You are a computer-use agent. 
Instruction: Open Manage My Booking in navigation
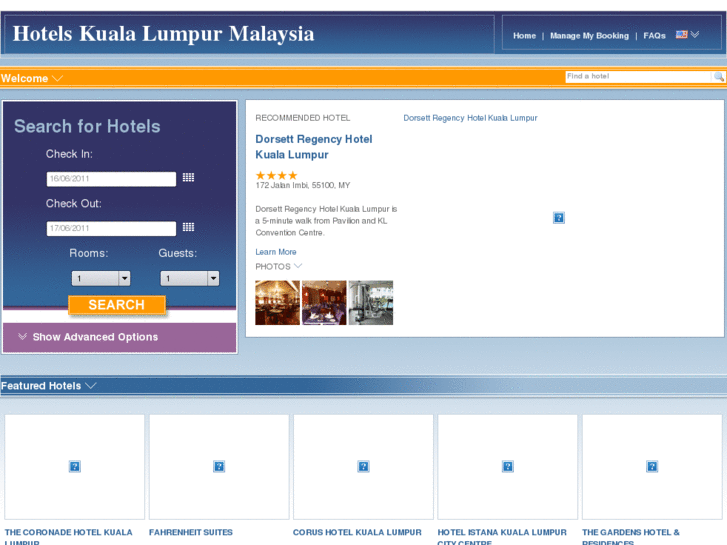[x=589, y=36]
